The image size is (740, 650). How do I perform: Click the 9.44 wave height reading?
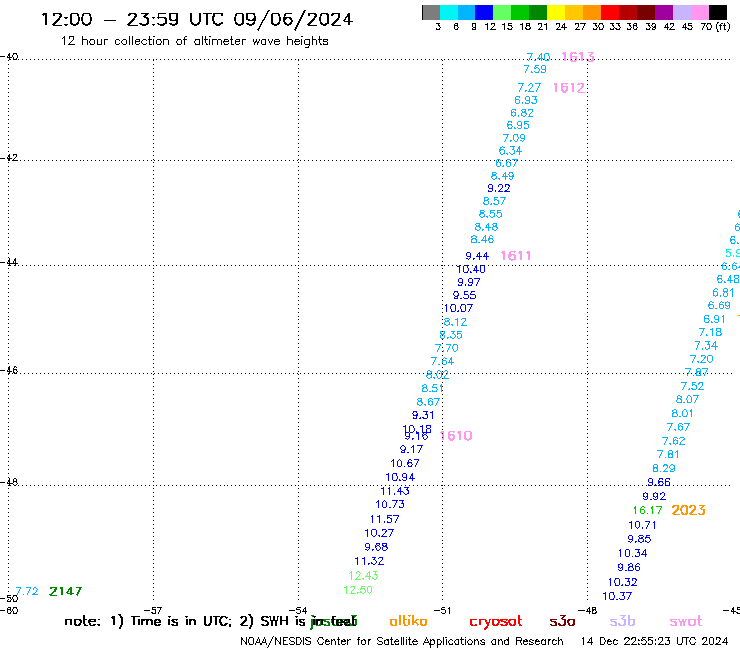click(x=477, y=256)
